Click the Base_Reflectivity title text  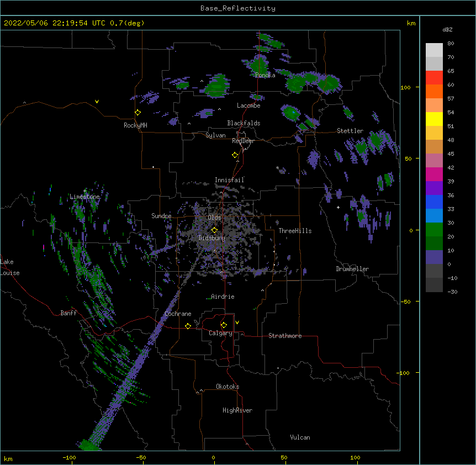pos(238,8)
